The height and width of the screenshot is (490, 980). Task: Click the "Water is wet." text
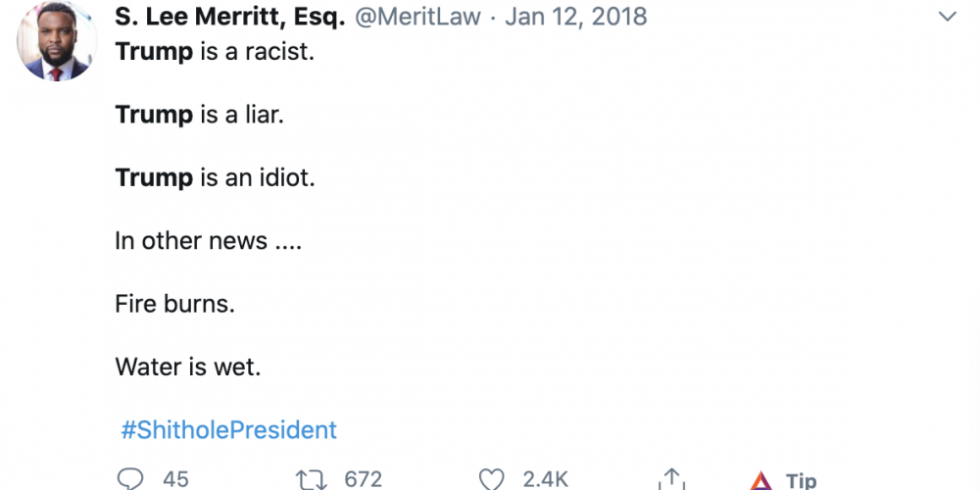point(188,367)
